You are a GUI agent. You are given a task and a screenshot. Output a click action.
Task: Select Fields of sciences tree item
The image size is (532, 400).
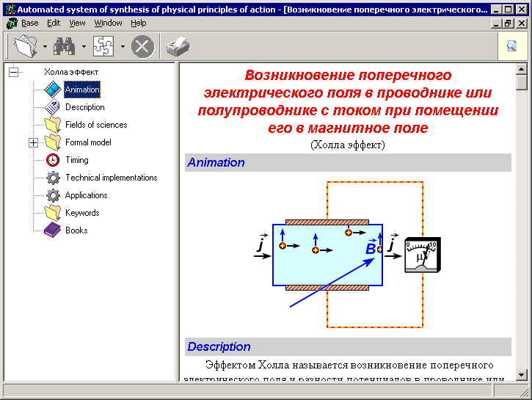click(x=96, y=125)
